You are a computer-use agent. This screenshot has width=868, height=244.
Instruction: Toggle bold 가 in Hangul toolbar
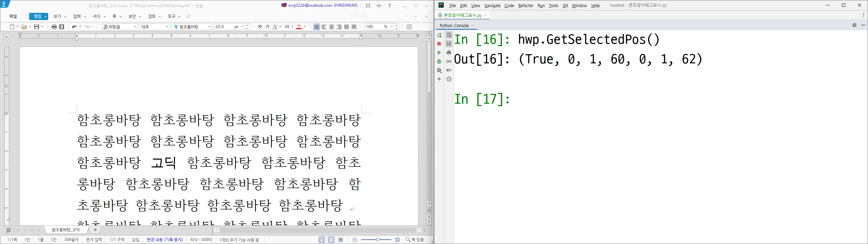260,27
